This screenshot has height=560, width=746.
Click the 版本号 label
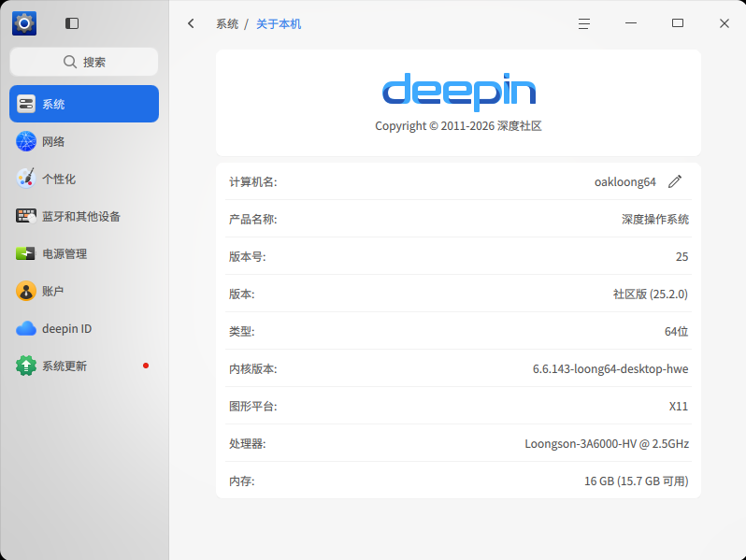(x=247, y=257)
